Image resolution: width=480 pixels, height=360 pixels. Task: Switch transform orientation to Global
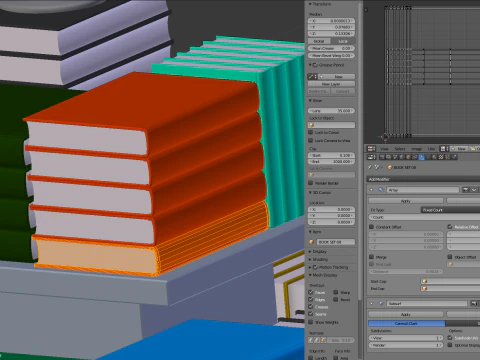pos(319,41)
